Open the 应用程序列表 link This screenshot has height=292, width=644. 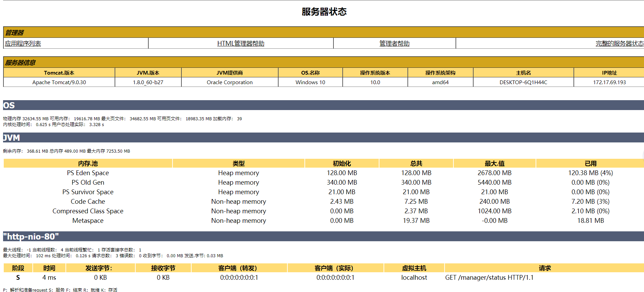click(23, 43)
